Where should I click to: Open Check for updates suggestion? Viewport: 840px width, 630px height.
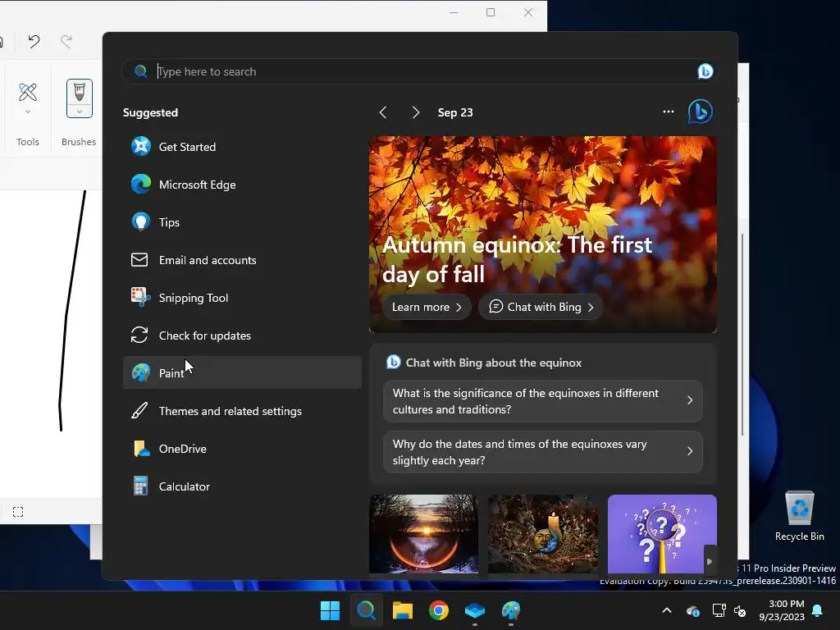coord(242,336)
